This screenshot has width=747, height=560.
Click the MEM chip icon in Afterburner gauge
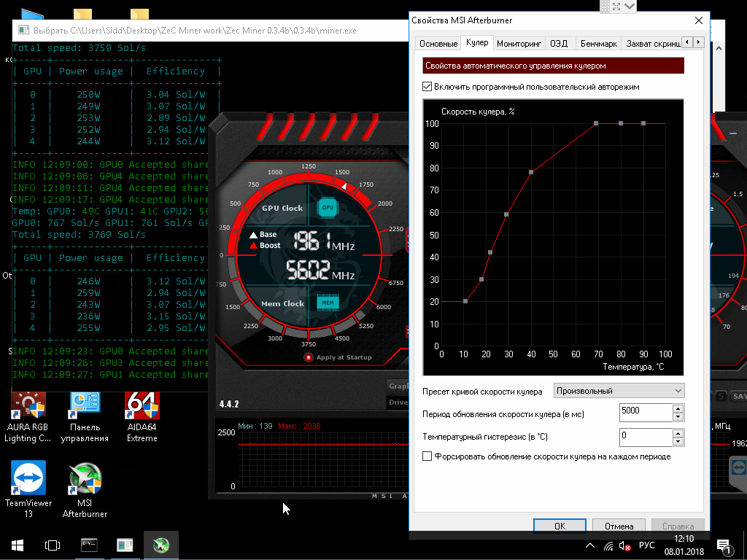(x=328, y=303)
